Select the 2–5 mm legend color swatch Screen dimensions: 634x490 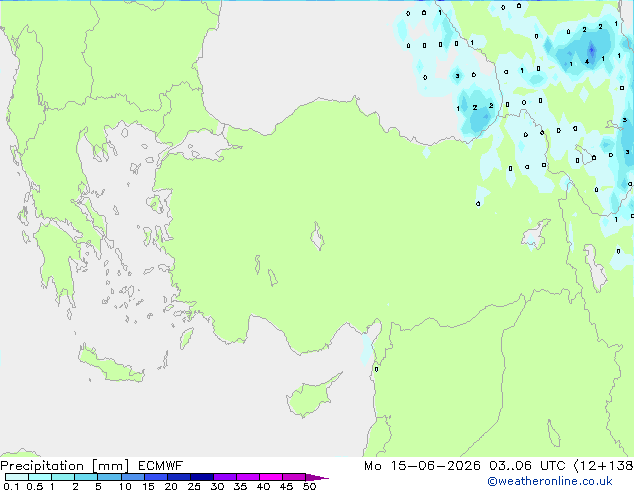pos(86,477)
